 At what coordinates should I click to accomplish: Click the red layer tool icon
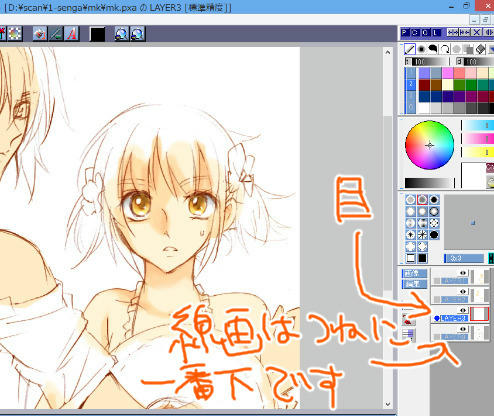(x=408, y=319)
